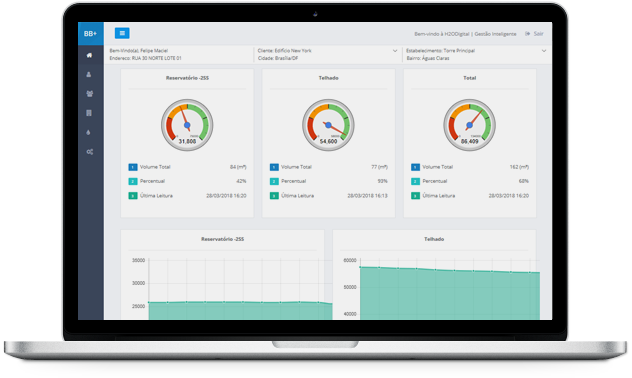Expand the Cliente Edifício New York dropdown
Screen dimensions: 632x378
[395, 51]
